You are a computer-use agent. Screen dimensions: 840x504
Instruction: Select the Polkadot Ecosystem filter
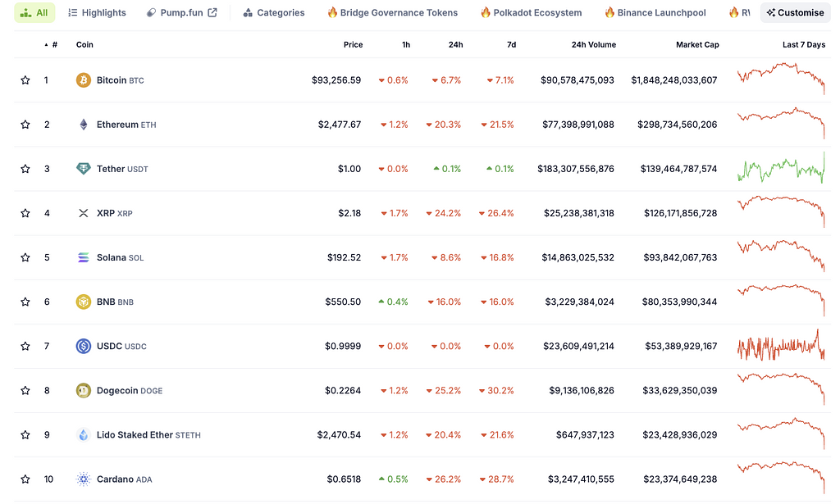[x=531, y=13]
